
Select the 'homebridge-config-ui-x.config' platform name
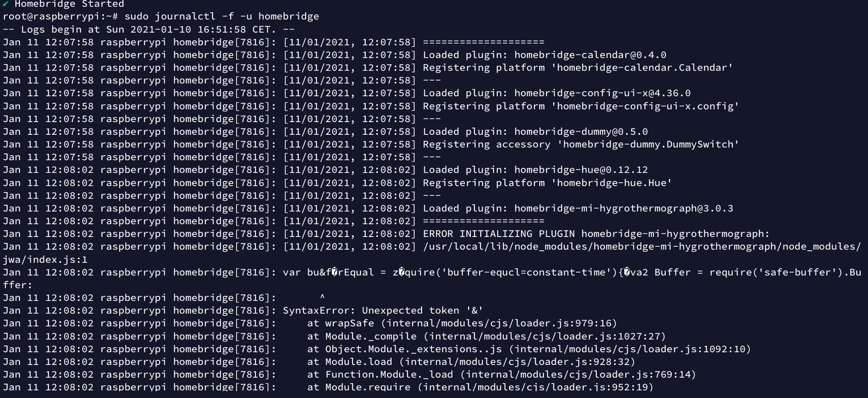[647, 106]
